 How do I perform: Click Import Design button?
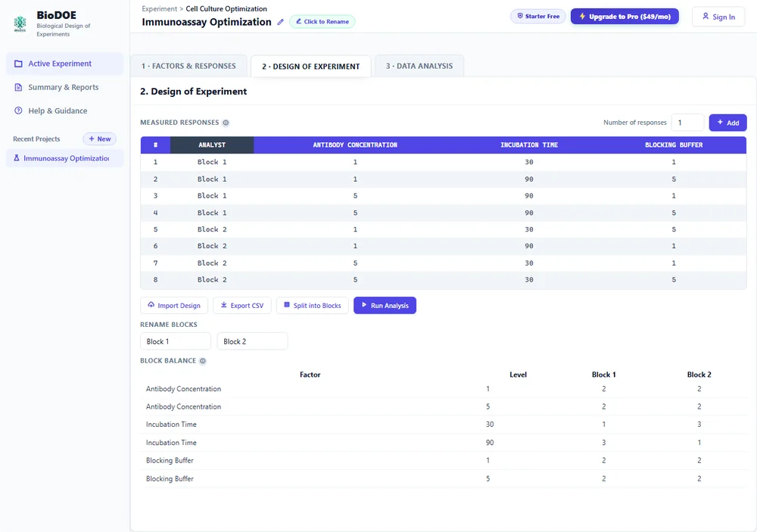click(174, 306)
